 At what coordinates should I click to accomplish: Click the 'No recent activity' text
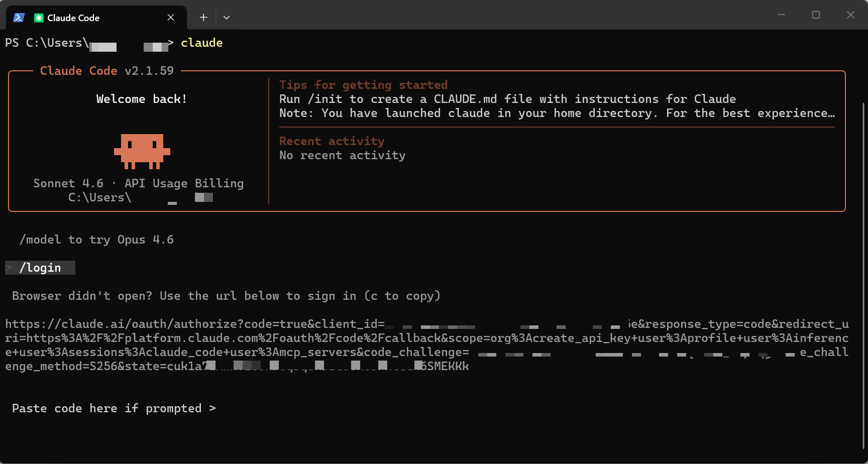pyautogui.click(x=343, y=155)
